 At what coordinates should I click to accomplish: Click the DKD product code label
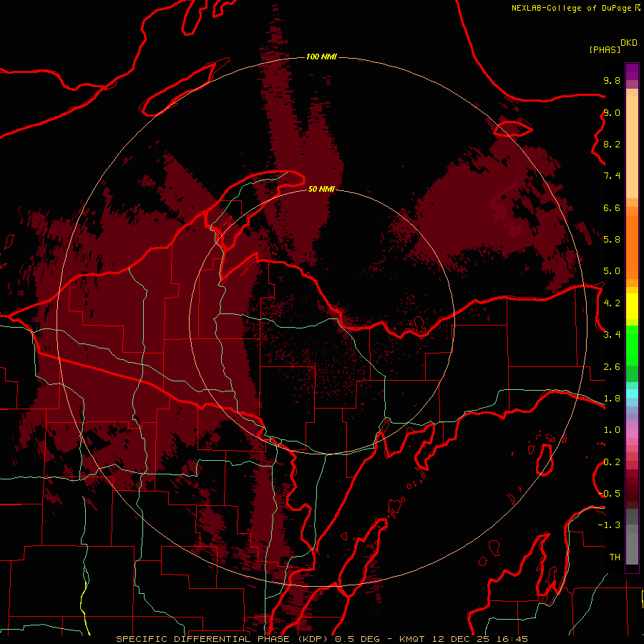[629, 43]
